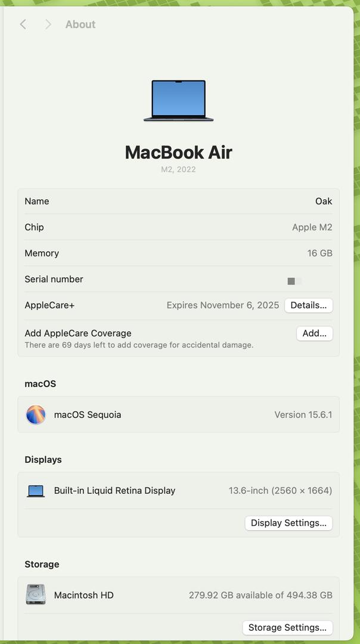Click the 16 GB memory value

[x=320, y=253]
